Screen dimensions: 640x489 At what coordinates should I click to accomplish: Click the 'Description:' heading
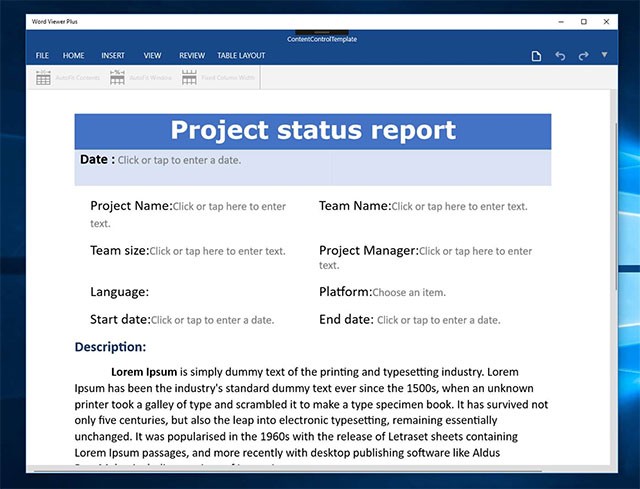(x=110, y=347)
